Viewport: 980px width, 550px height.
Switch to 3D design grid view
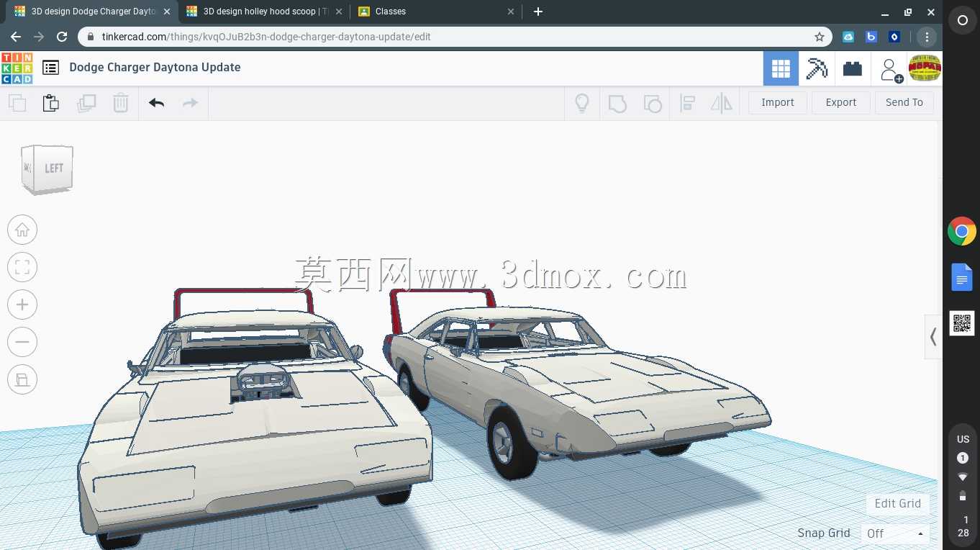click(x=781, y=68)
